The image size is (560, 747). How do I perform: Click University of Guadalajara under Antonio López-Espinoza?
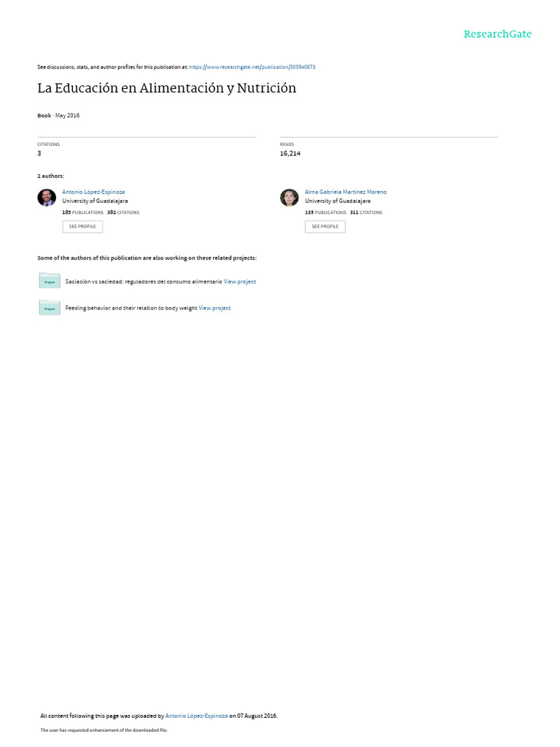95,201
